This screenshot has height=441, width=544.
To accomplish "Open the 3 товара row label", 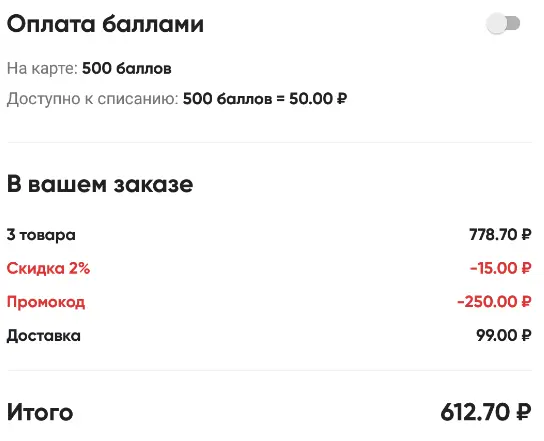I will (41, 235).
